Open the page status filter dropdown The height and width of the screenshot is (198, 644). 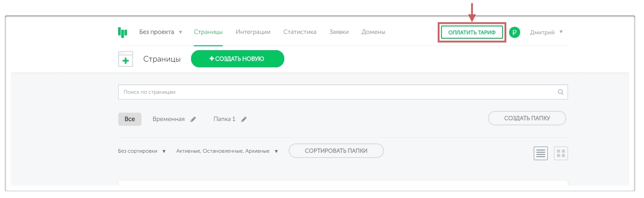pyautogui.click(x=227, y=151)
